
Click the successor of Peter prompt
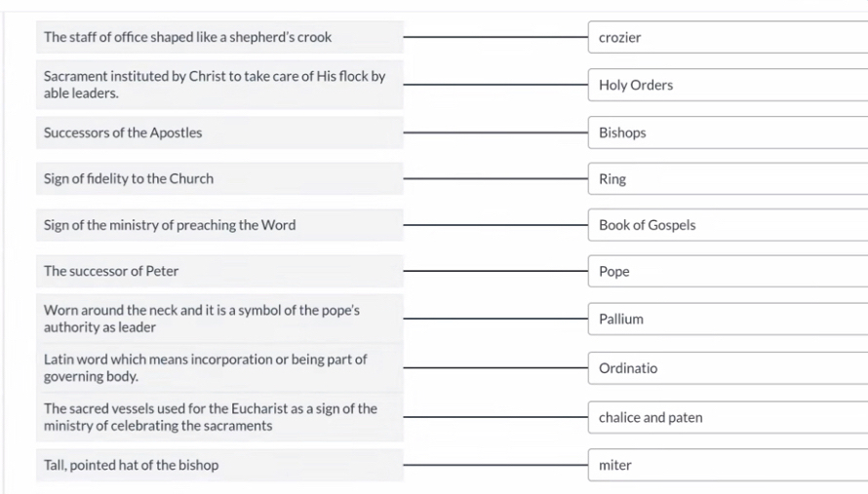coord(219,271)
